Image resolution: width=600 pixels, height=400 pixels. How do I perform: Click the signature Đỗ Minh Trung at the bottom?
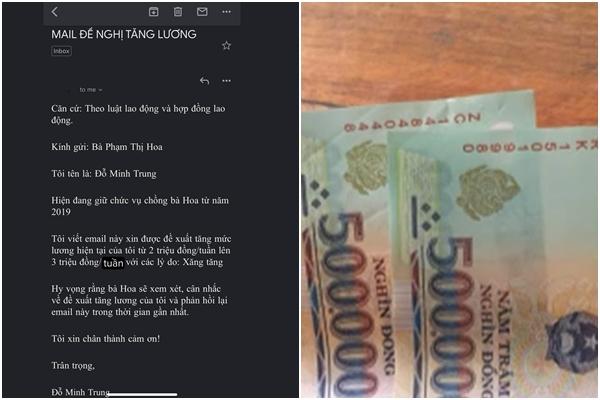click(x=80, y=392)
